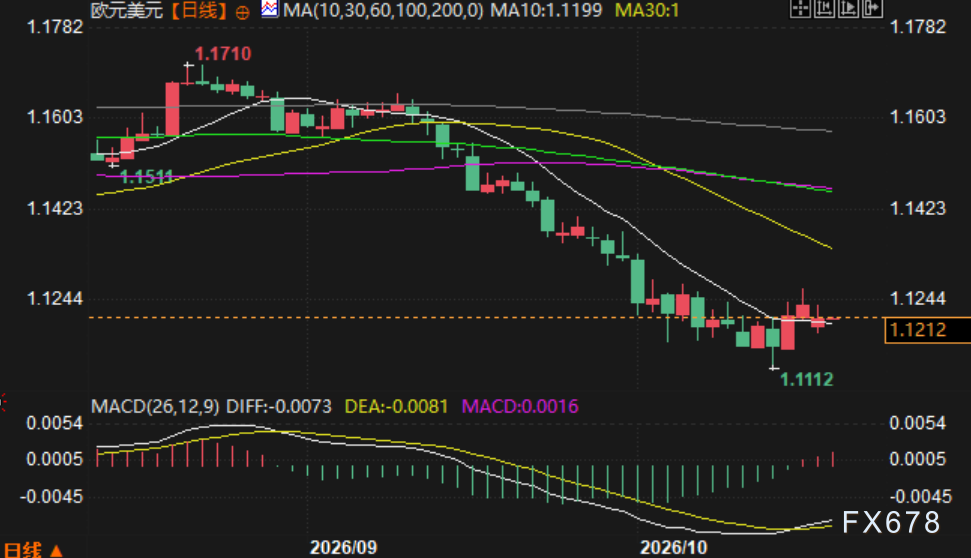The height and width of the screenshot is (558, 971).
Task: Click the DIFF:-0.0073 value
Action: 279,406
